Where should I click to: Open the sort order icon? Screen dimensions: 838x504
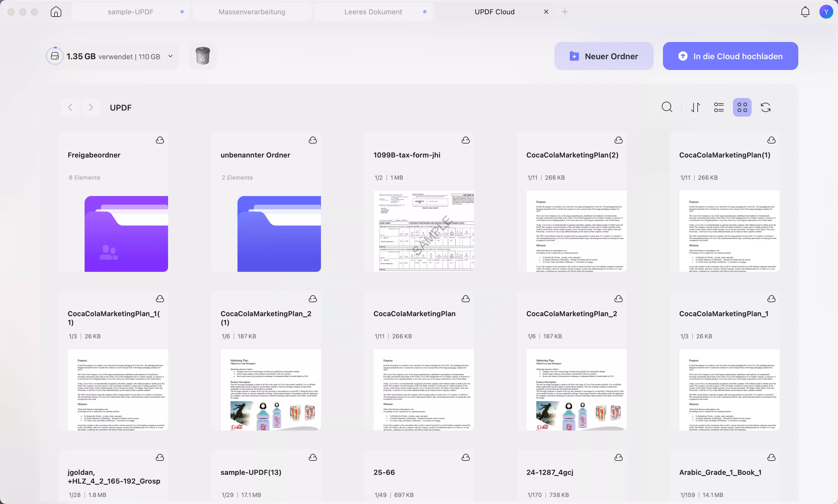click(695, 107)
